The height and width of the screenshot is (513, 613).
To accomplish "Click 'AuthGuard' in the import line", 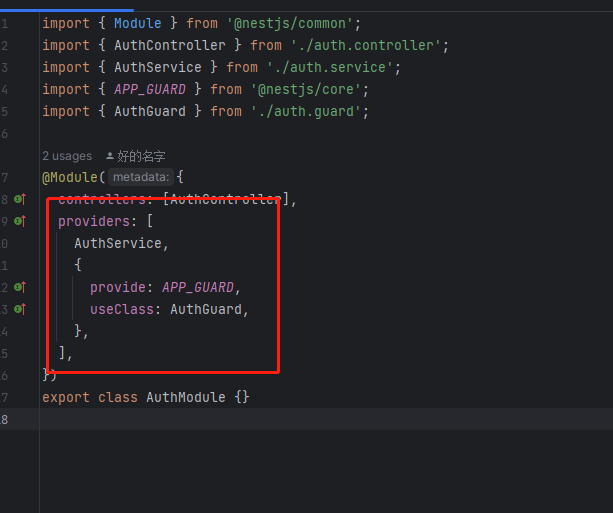I will coord(150,111).
